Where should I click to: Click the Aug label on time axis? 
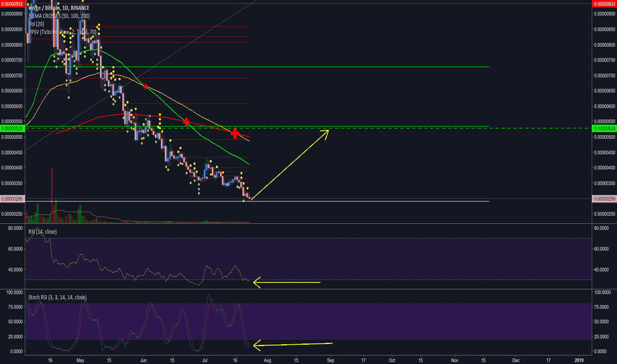(267, 360)
